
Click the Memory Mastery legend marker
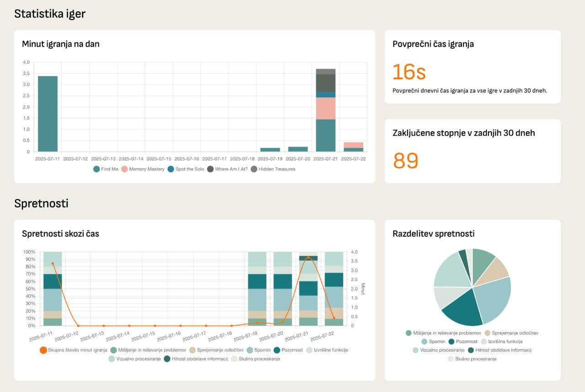tap(123, 169)
